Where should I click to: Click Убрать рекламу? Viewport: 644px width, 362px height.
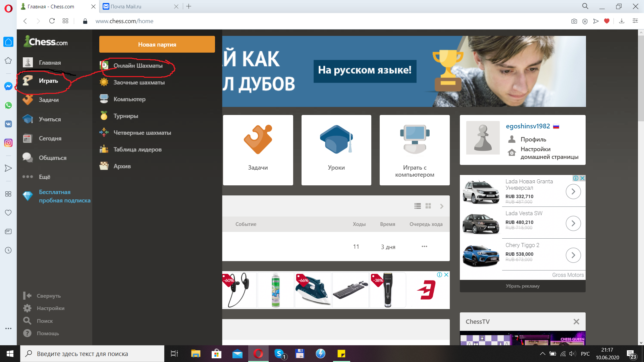coord(523,286)
